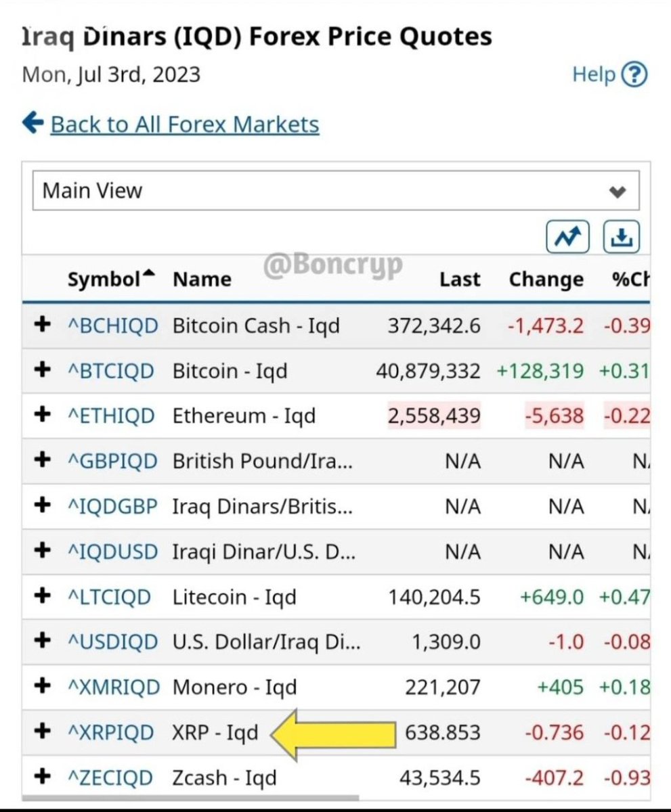Click the back arrow icon
671x812 pixels.
[33, 123]
